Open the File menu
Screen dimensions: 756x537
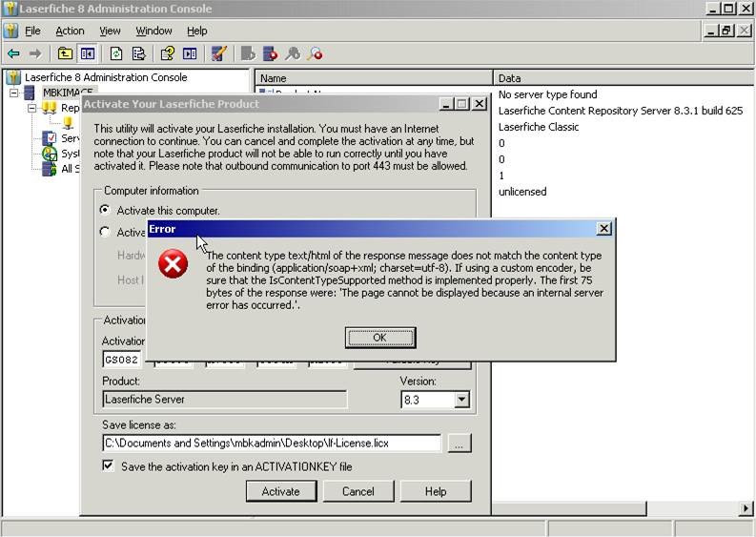click(32, 31)
